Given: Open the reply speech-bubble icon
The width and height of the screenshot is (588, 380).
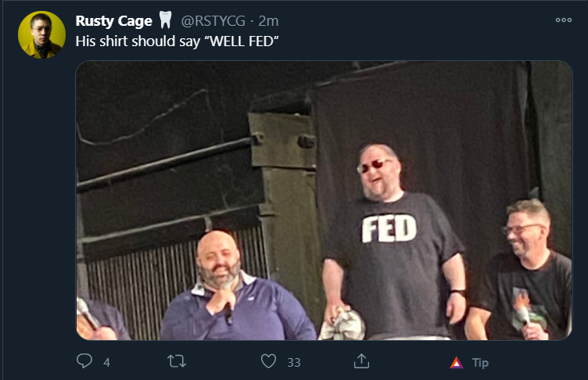Looking at the screenshot, I should coord(84,361).
